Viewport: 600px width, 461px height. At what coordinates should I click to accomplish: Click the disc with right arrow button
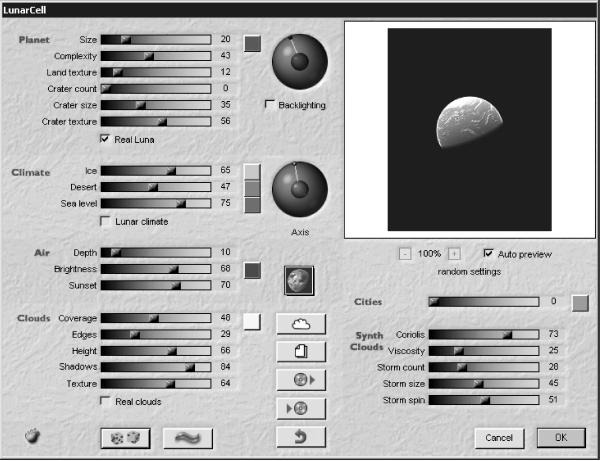pos(301,380)
